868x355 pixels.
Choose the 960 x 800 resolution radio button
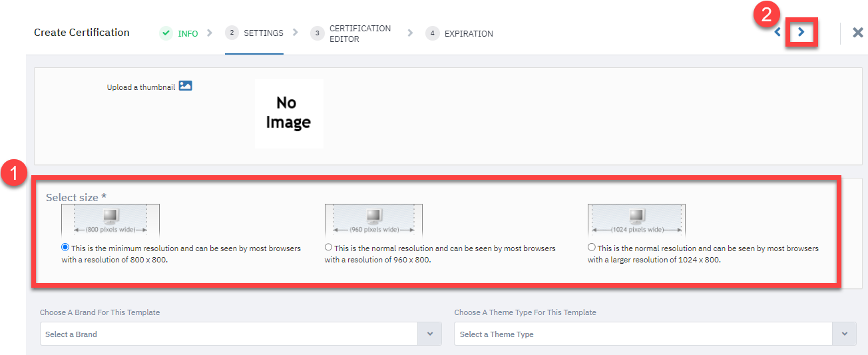(x=328, y=247)
